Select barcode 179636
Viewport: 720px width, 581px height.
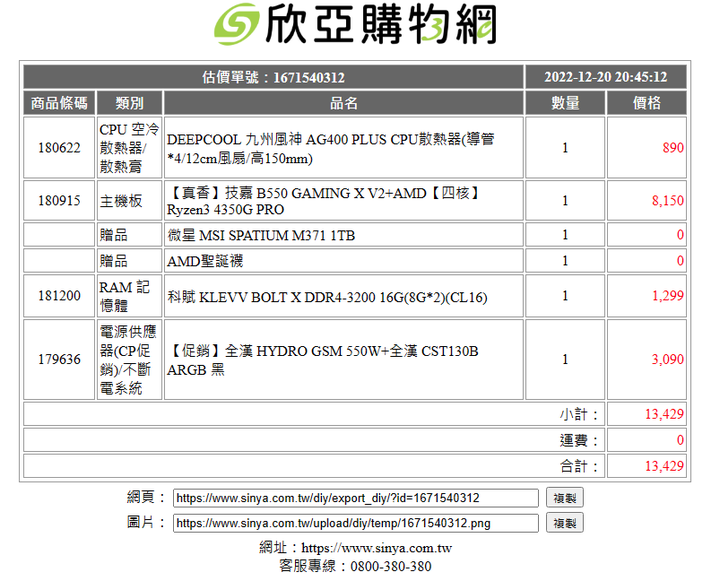click(59, 359)
